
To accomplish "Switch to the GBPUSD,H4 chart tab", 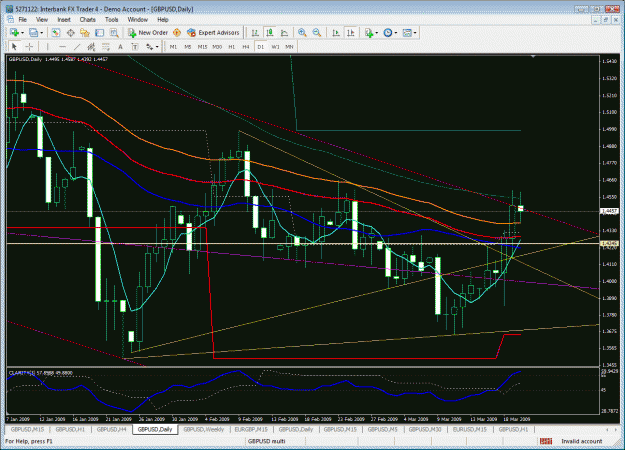I will (112, 430).
